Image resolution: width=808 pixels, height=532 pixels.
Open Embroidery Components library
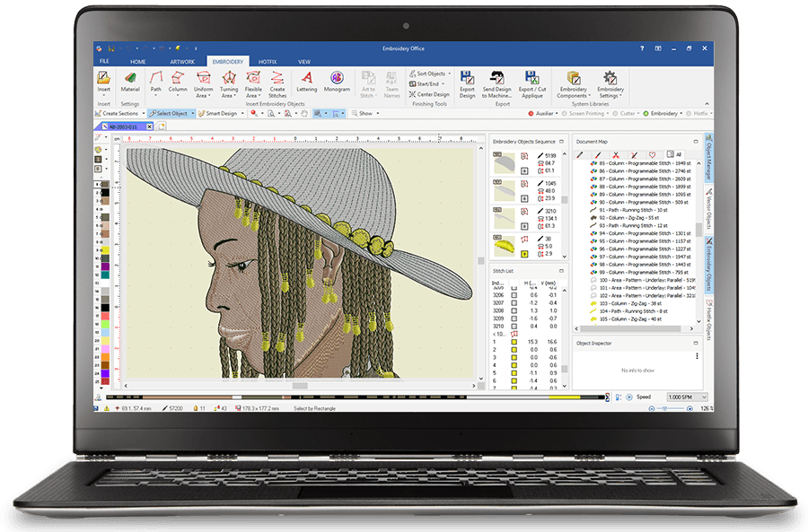[573, 84]
